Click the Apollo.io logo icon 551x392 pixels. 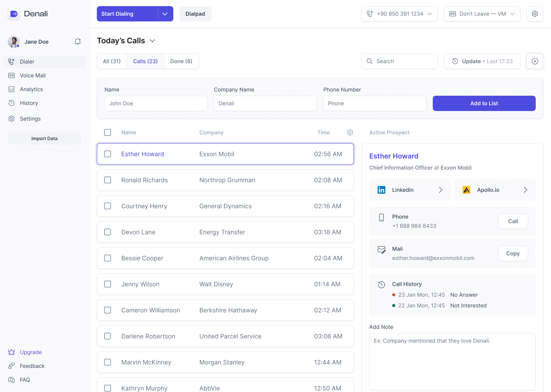tap(466, 190)
